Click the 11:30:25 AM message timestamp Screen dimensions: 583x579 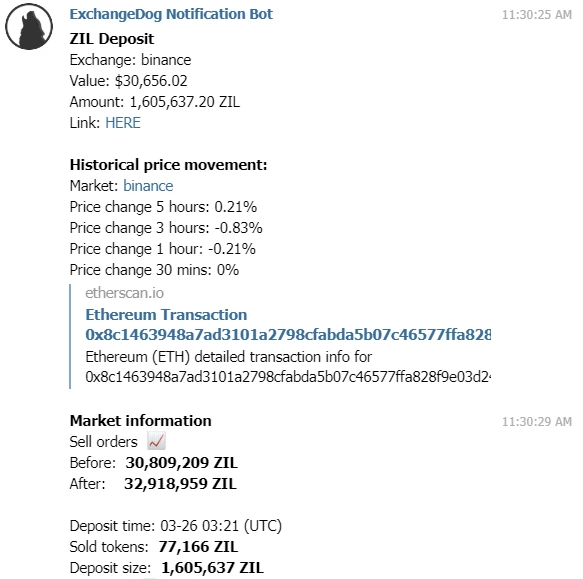point(537,15)
